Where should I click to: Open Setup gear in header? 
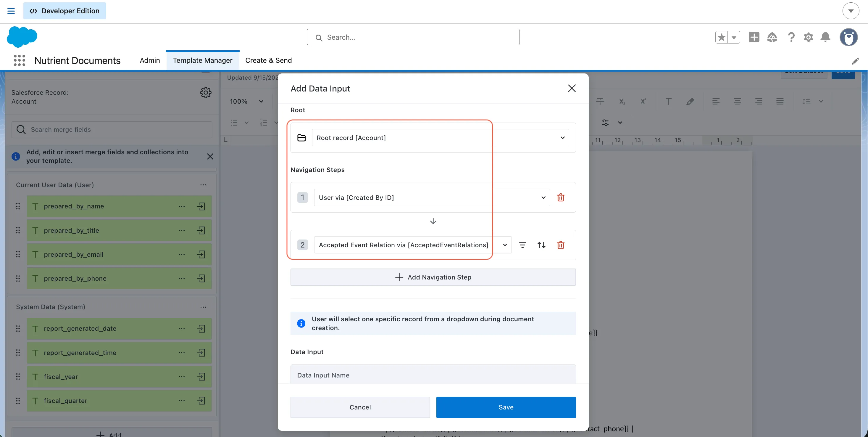pyautogui.click(x=808, y=37)
